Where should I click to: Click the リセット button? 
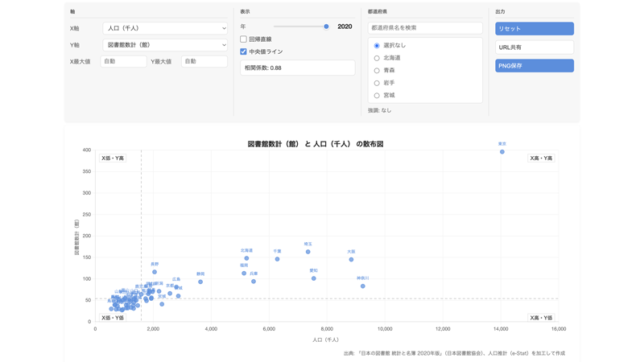[535, 29]
